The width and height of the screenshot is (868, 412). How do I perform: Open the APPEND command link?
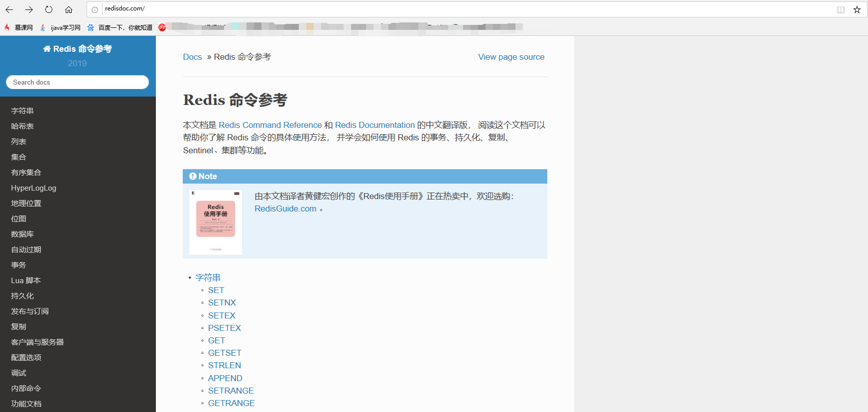(x=225, y=378)
